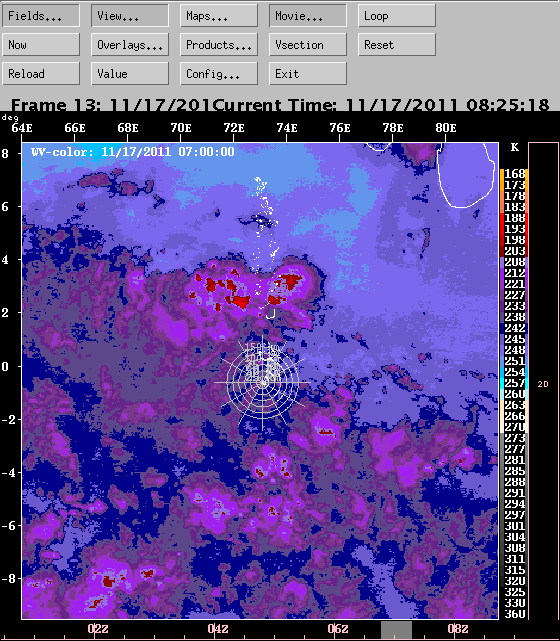Click the 257 K cyan scale entry
The image size is (560, 641).
click(514, 383)
